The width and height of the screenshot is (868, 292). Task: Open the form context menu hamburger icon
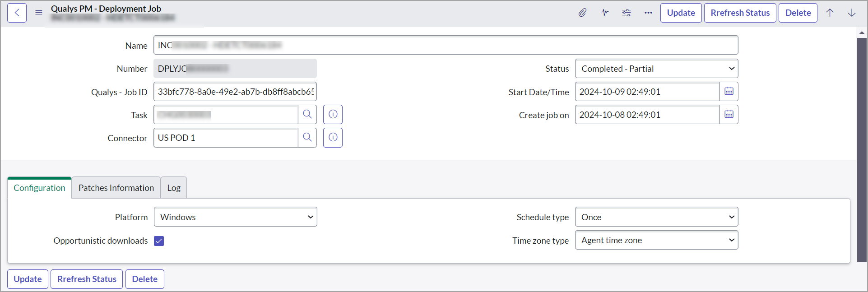39,13
